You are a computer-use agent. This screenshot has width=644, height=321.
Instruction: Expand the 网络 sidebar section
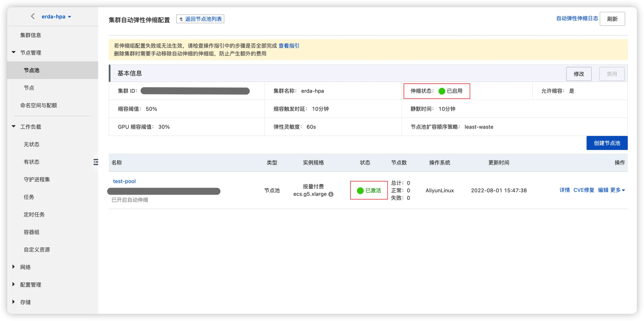[x=13, y=267]
